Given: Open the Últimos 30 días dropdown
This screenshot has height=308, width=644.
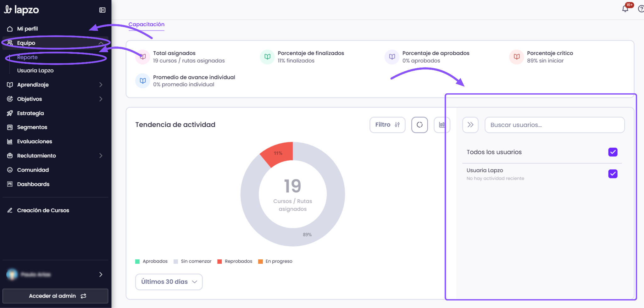Looking at the screenshot, I should click(x=169, y=282).
